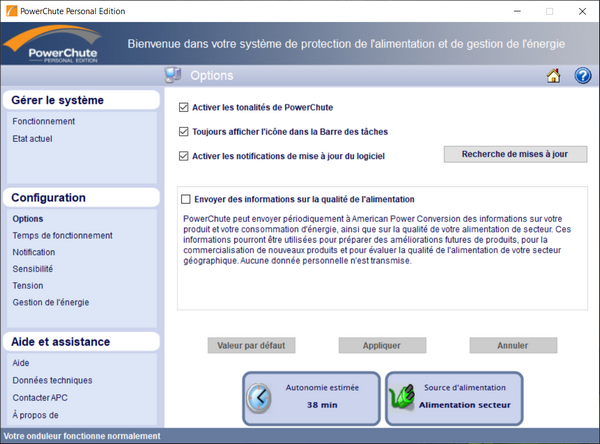Open the Sensibilité configuration page
Screen dimensions: 600x444
(x=33, y=269)
